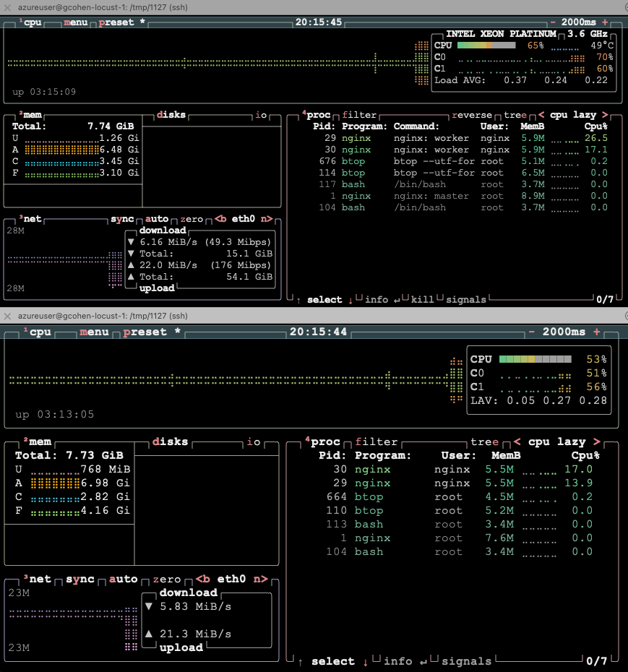
Task: Click the upload label in the net box
Action: click(158, 288)
